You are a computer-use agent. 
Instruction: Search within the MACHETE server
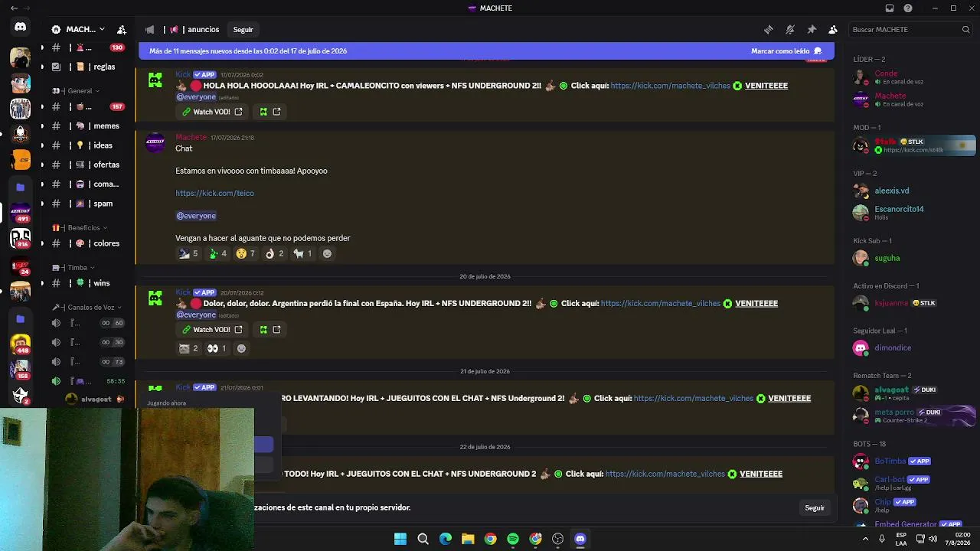pos(911,30)
